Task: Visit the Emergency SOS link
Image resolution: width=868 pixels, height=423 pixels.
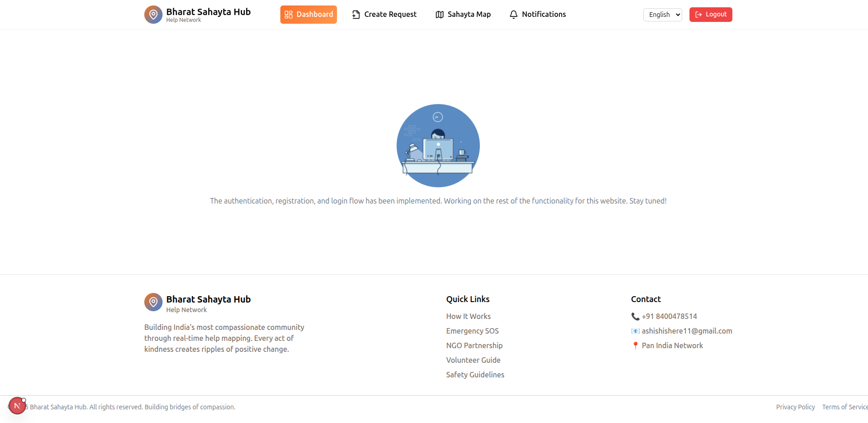Action: click(473, 331)
